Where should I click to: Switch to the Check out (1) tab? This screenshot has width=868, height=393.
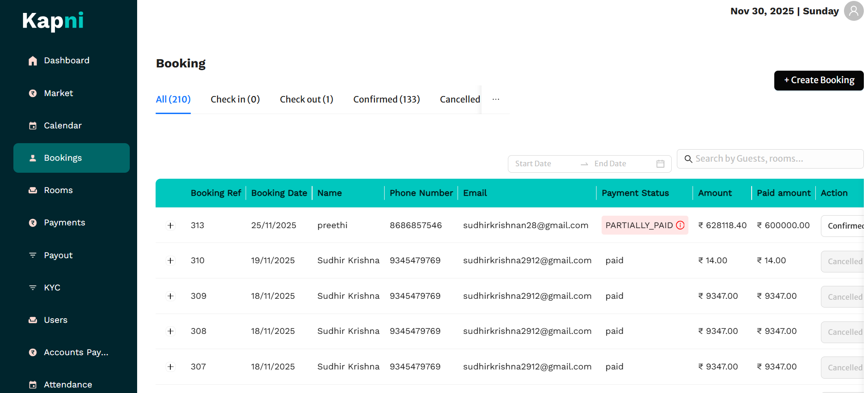coord(306,99)
